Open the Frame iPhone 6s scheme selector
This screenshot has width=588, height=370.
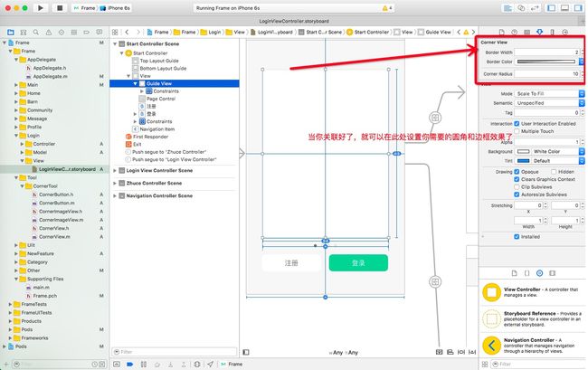(x=101, y=8)
